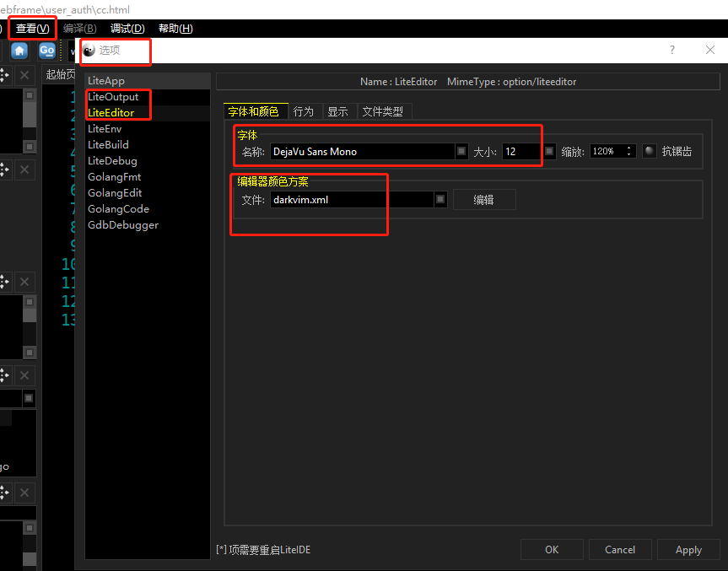
Task: Switch to the 字体和颜色 tab
Action: tap(254, 111)
